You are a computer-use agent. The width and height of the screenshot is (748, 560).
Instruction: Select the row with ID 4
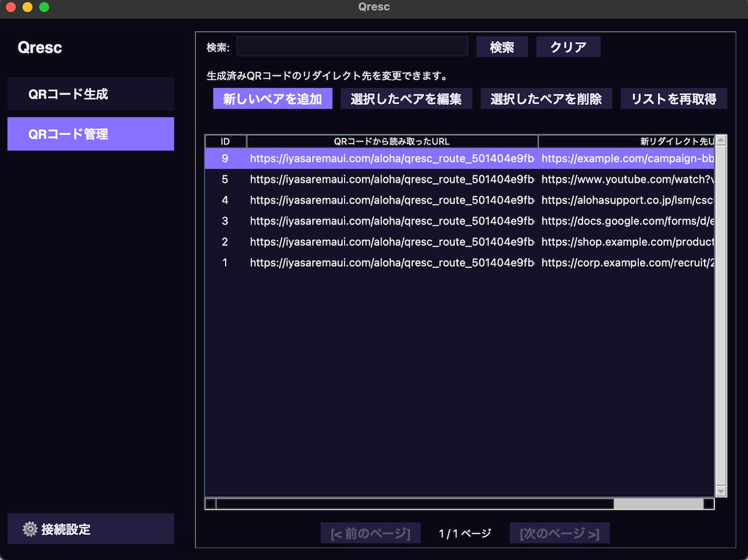point(460,200)
